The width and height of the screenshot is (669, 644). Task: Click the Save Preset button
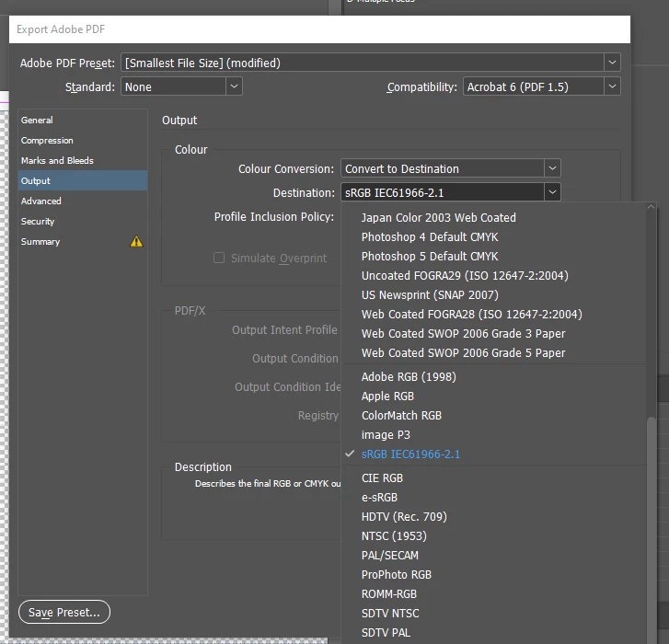point(64,612)
